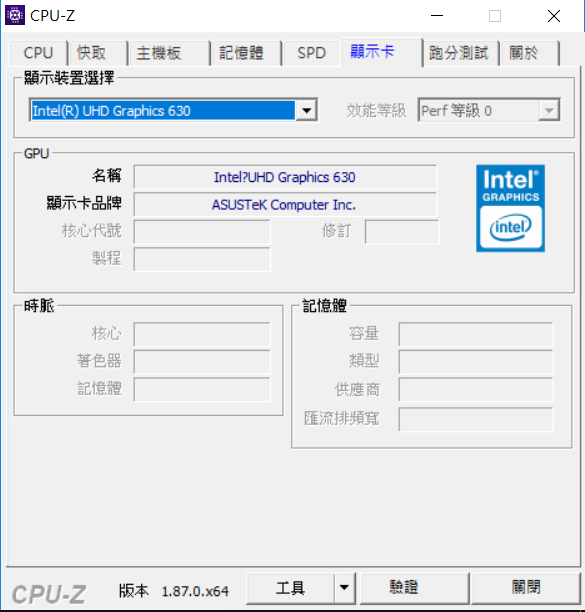Switch to the 記憶體 tab
The image size is (585, 612).
coord(246,53)
